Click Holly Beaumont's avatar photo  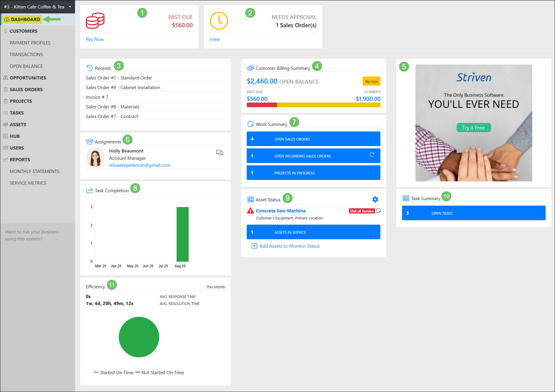pyautogui.click(x=95, y=157)
